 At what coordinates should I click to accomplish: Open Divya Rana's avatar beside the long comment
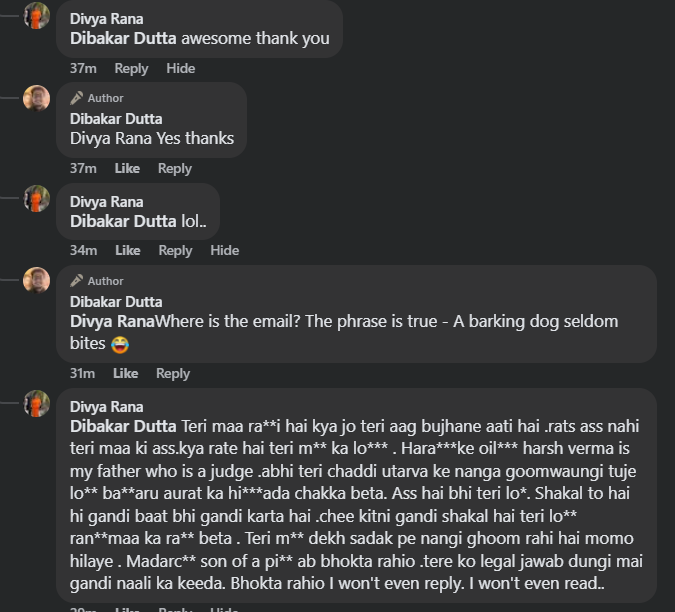(37, 403)
